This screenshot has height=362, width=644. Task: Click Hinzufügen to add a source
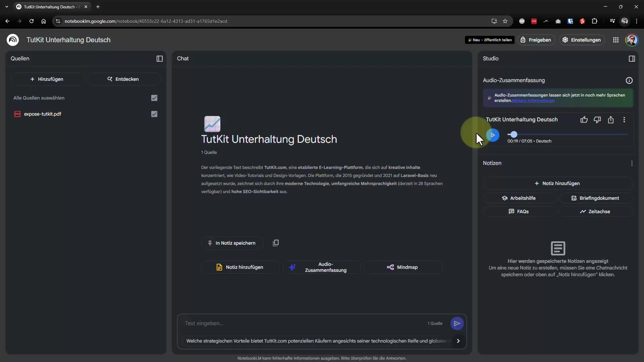pos(47,79)
